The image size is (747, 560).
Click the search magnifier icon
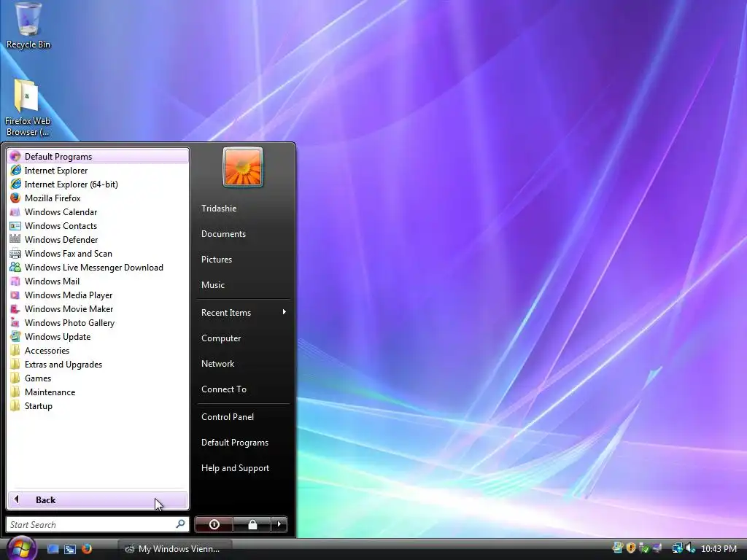point(181,524)
